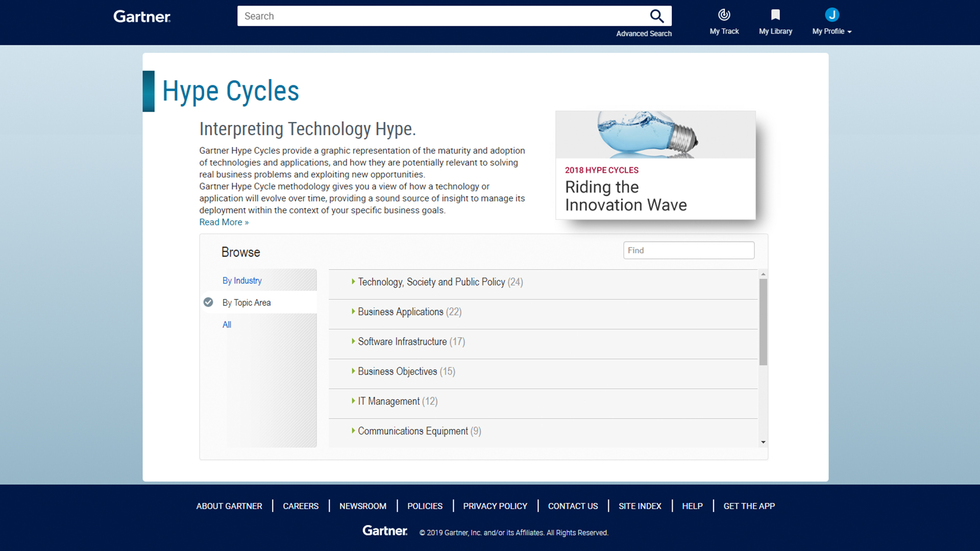
Task: Open Careers footer link
Action: tap(301, 506)
